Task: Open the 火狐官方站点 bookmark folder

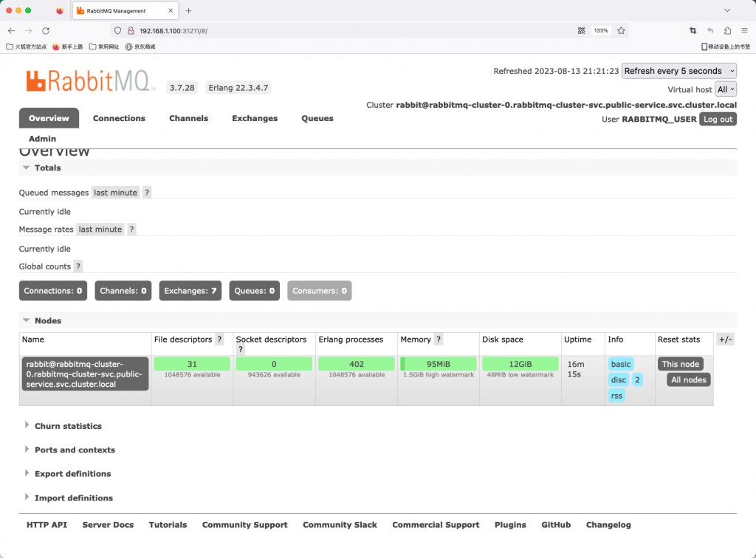Action: [27, 46]
